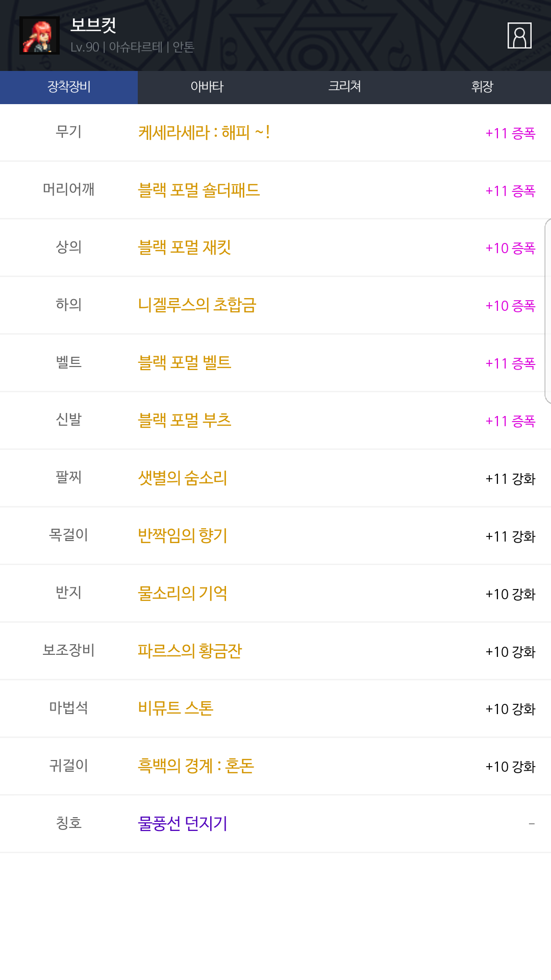View the 블랙 포멀 부츠 item
551x980 pixels.
click(x=184, y=421)
